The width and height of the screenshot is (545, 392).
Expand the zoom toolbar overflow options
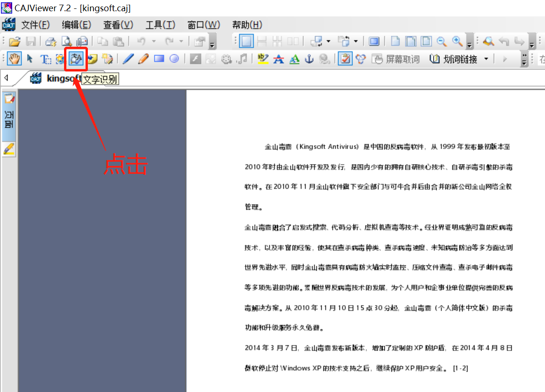[470, 42]
